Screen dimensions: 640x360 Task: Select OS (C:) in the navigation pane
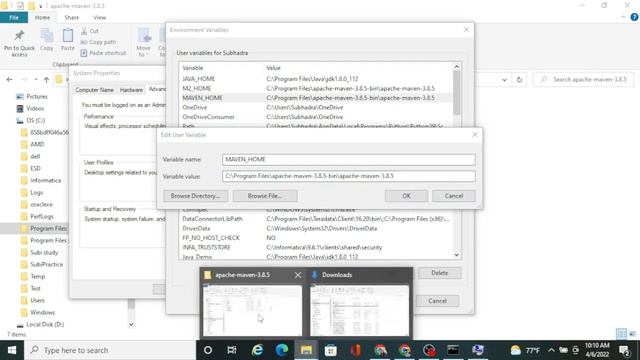[x=35, y=121]
